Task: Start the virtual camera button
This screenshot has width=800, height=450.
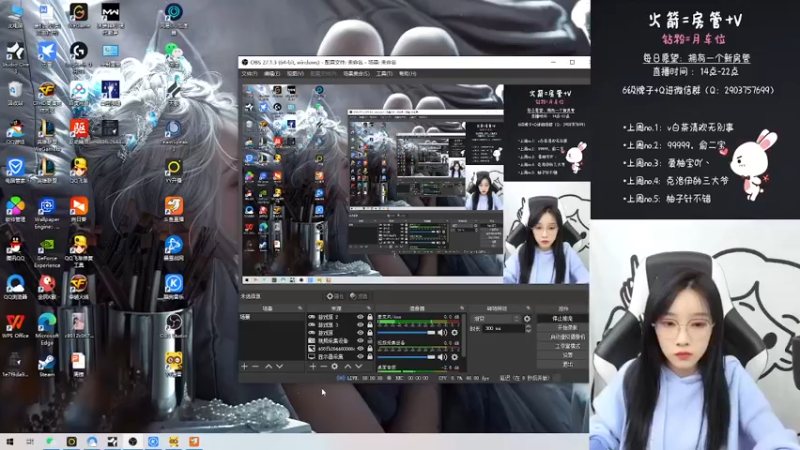Action: [563, 337]
